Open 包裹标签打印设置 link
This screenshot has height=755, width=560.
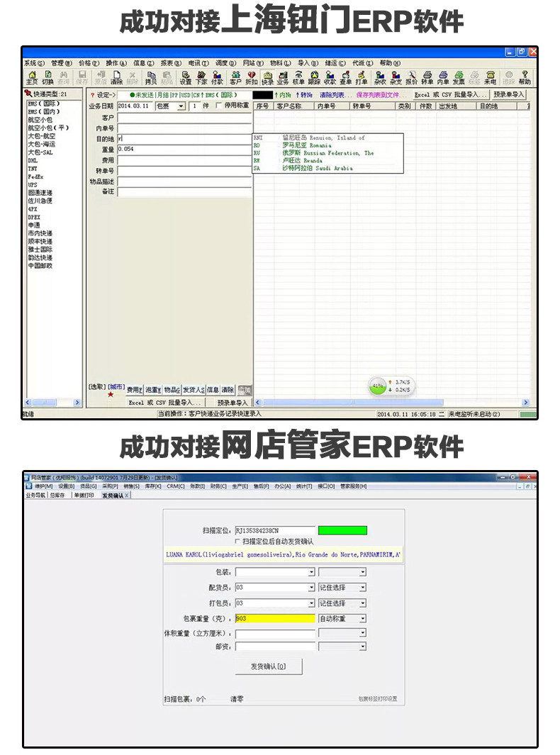click(378, 699)
